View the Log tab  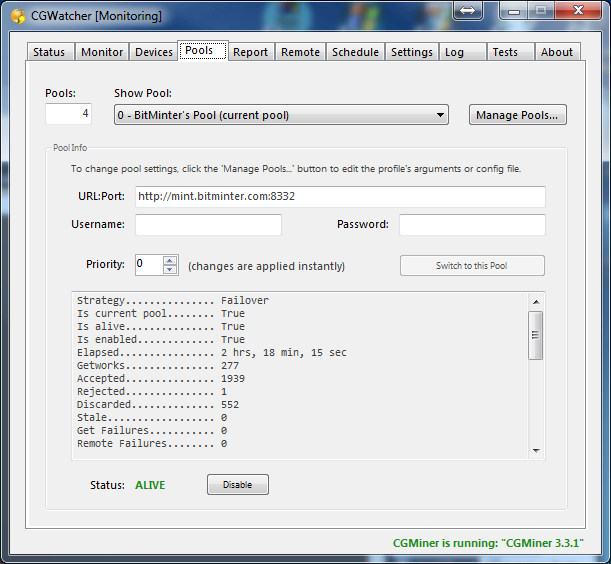463,52
